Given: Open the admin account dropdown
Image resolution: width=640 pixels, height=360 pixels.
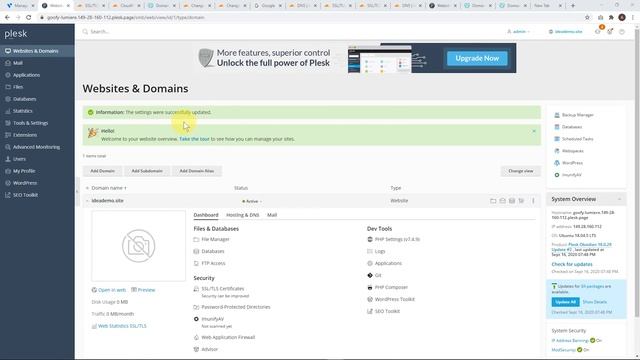Looking at the screenshot, I should [x=518, y=31].
